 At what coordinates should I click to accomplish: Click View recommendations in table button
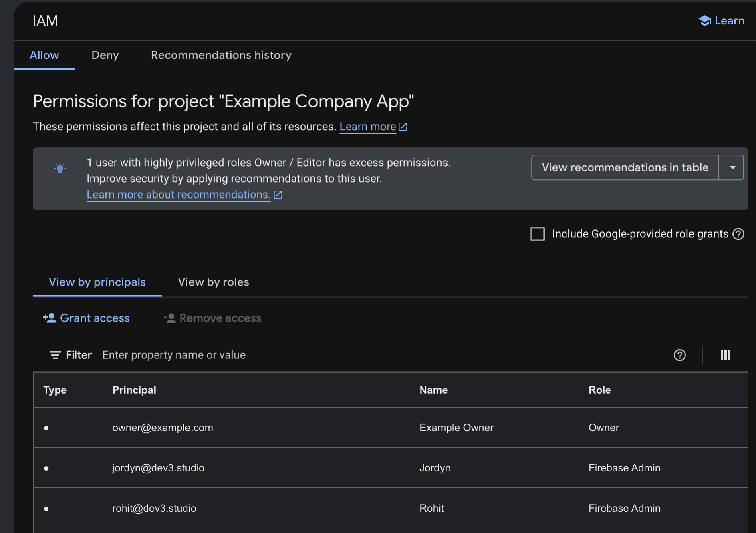(x=625, y=167)
